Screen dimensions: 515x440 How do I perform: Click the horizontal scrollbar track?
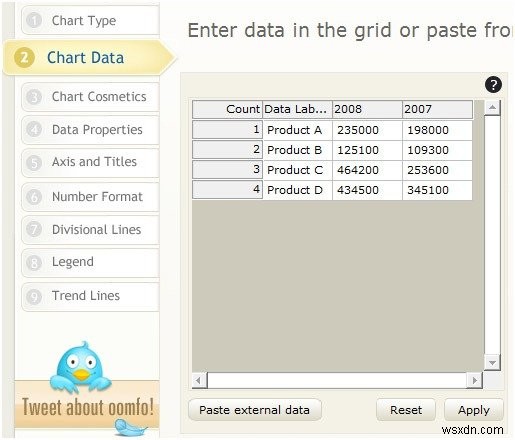coord(337,380)
